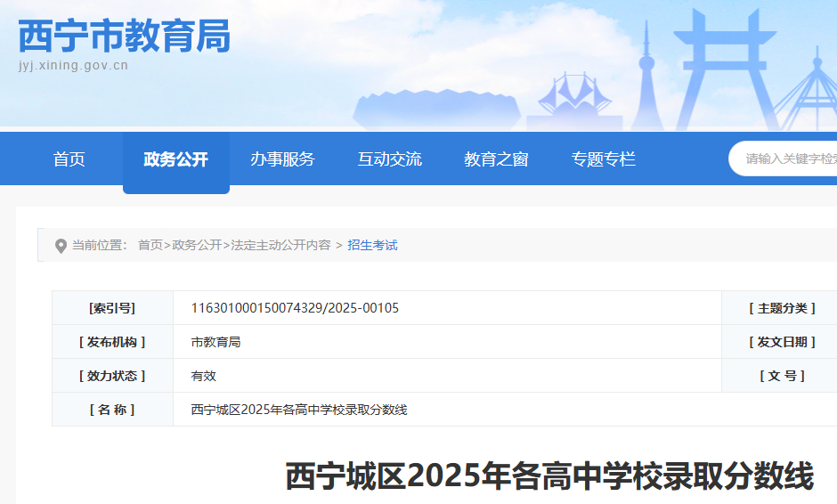The height and width of the screenshot is (504, 837).
Task: Open the 专题专栏 navigation item
Action: (x=603, y=159)
